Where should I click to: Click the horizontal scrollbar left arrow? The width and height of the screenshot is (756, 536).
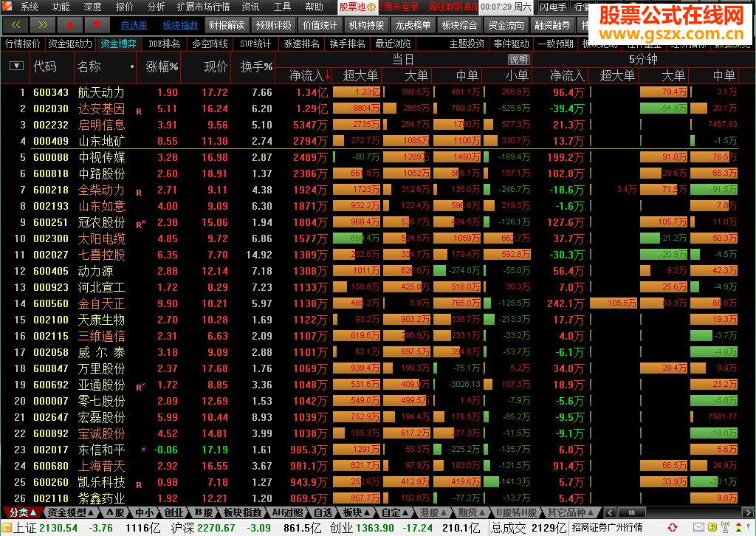(610, 512)
